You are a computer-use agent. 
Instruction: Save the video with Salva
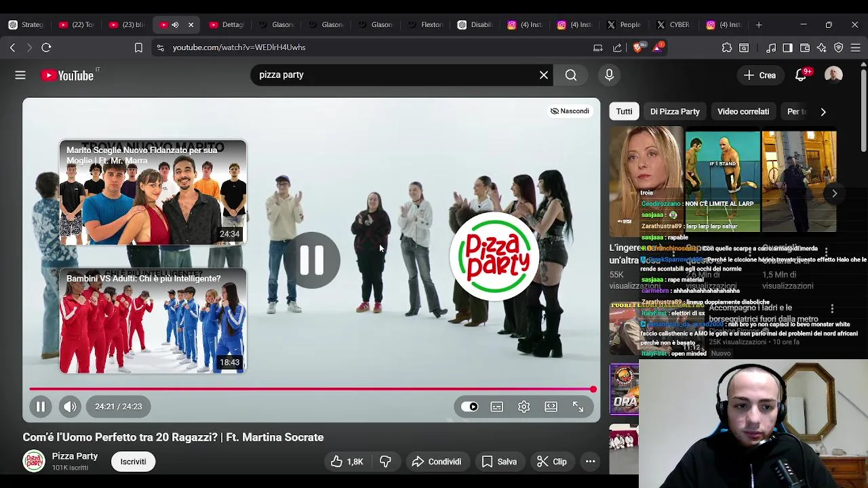coord(499,462)
